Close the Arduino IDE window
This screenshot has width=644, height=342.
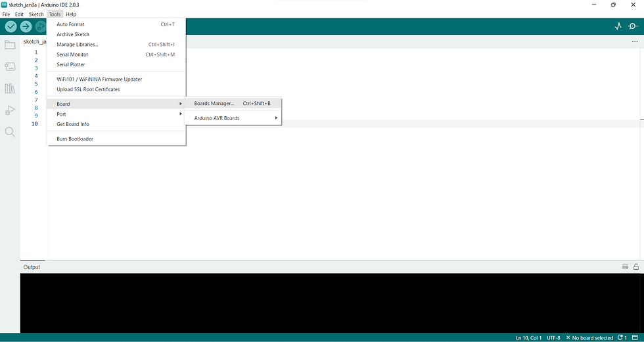click(633, 5)
